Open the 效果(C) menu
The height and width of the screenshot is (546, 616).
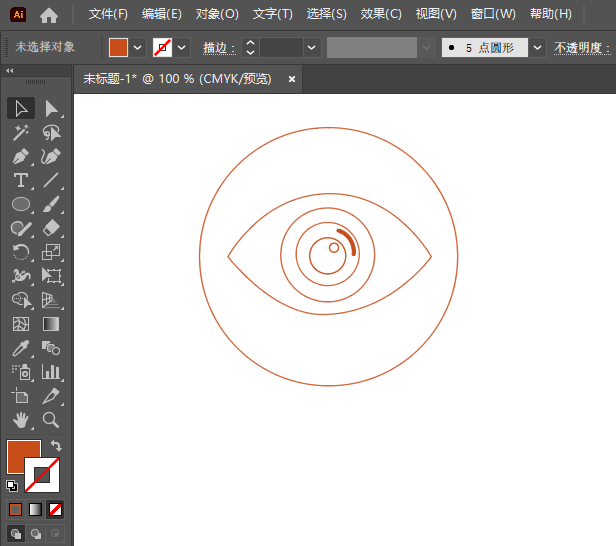380,14
